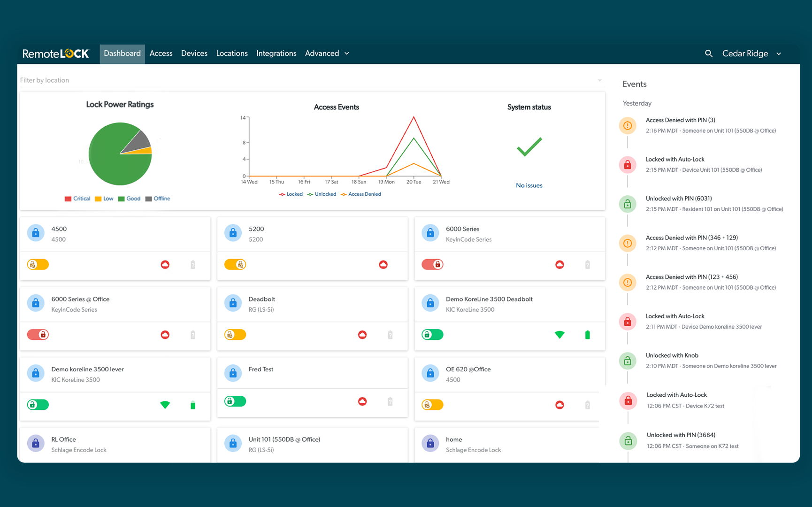
Task: Click the Locked series legend in Access Events
Action: tap(291, 194)
